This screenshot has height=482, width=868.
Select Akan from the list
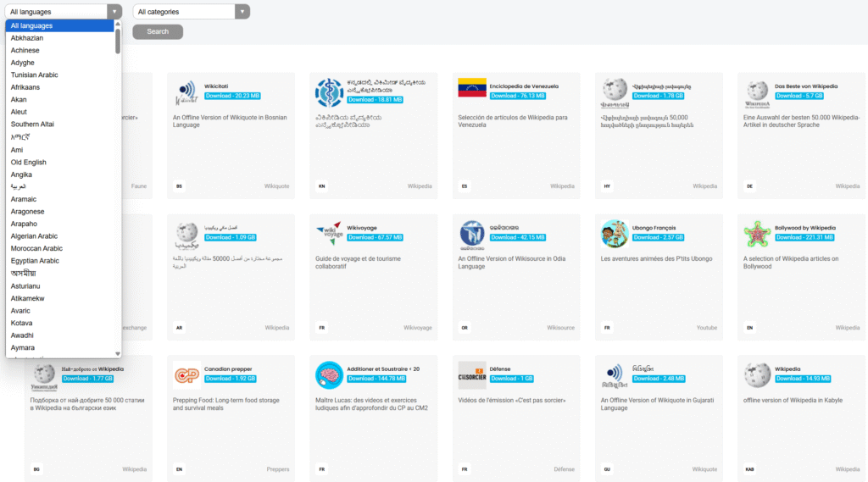60,100
